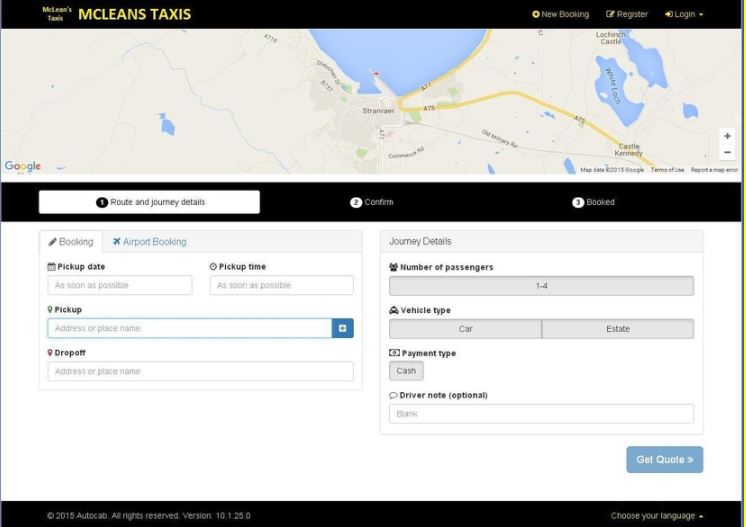The image size is (746, 527).
Task: Click the McLean's Taxis logo
Action: point(57,14)
